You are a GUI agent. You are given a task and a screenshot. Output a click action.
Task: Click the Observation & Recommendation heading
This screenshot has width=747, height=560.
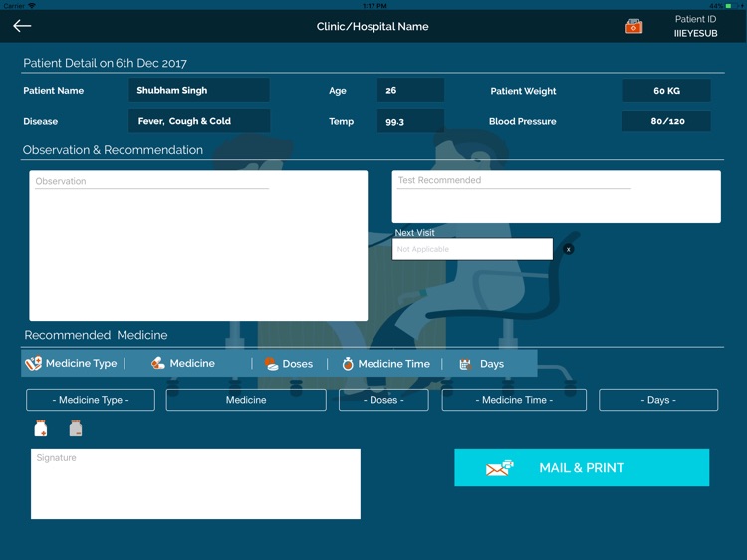[113, 150]
